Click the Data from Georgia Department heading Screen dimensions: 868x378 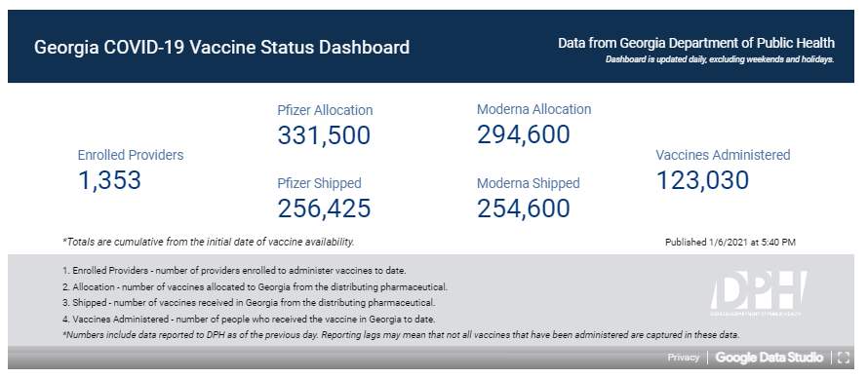(696, 43)
